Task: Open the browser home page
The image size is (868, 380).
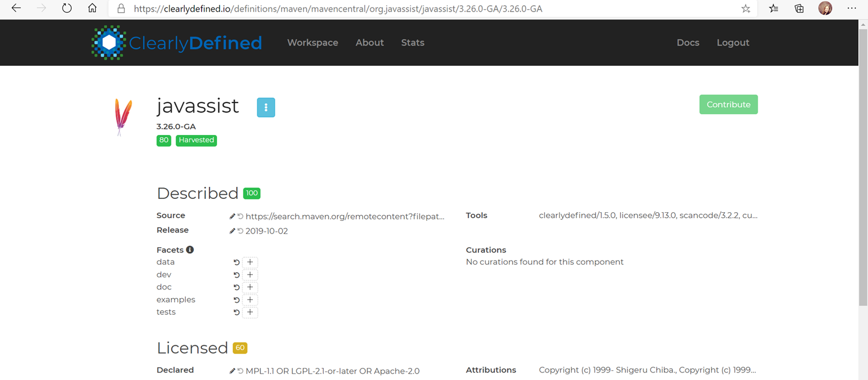Action: pos(92,9)
